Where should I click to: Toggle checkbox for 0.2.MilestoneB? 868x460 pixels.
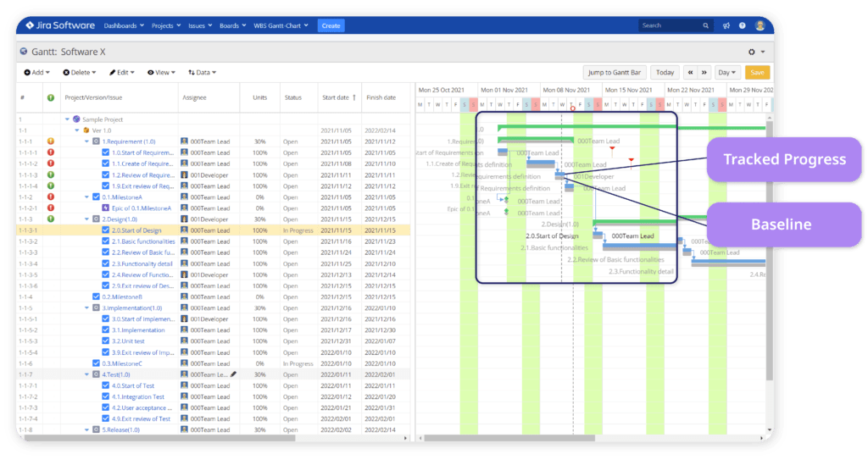(96, 297)
